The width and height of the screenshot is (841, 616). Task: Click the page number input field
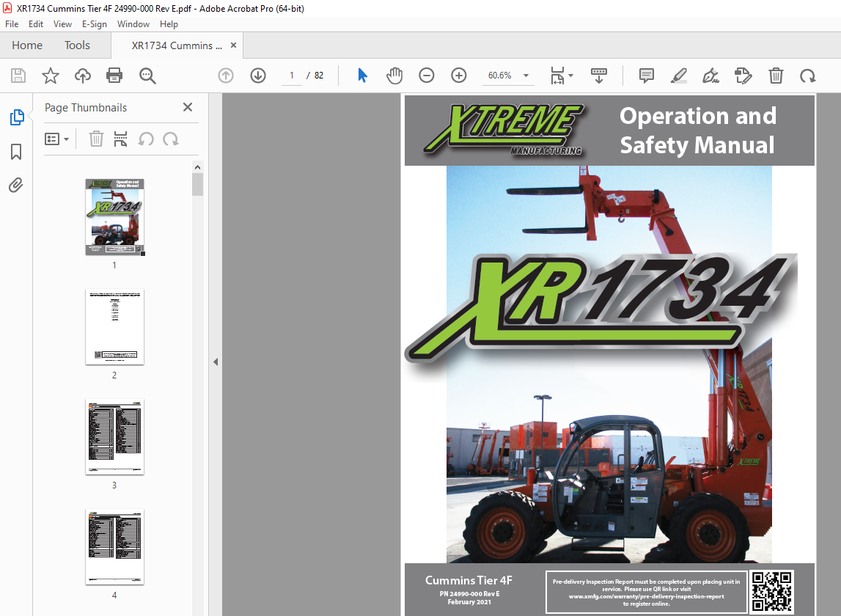[292, 76]
